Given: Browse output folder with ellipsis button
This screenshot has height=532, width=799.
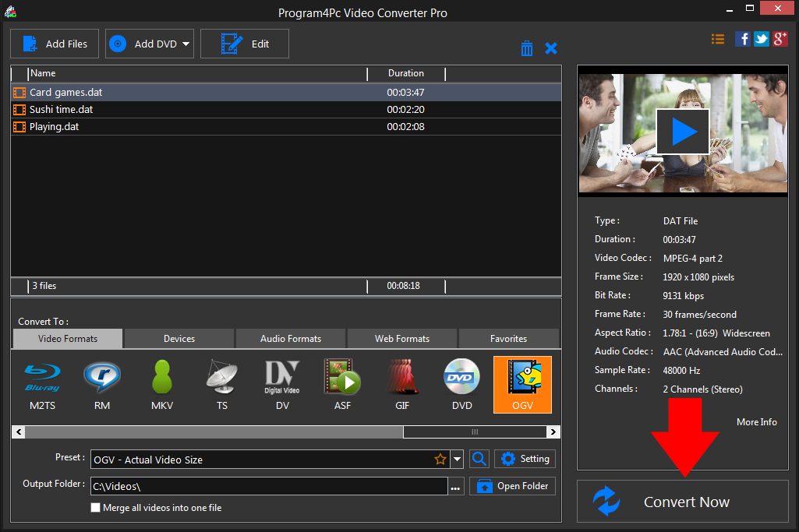Looking at the screenshot, I should 456,487.
